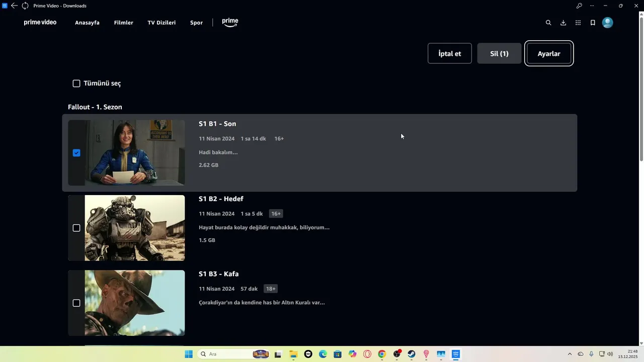The width and height of the screenshot is (644, 362).
Task: Click the OneDrive cloud tray icon
Action: [x=581, y=354]
